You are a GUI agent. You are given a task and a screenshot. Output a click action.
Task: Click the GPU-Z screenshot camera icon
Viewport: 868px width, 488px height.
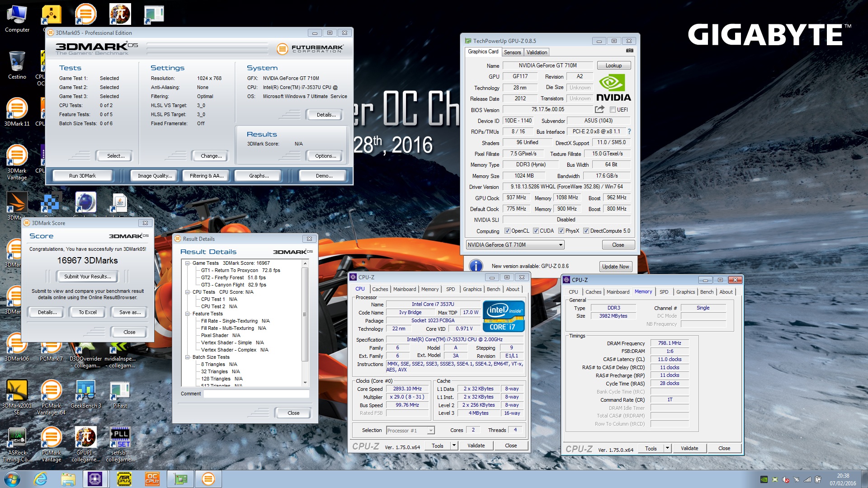629,51
